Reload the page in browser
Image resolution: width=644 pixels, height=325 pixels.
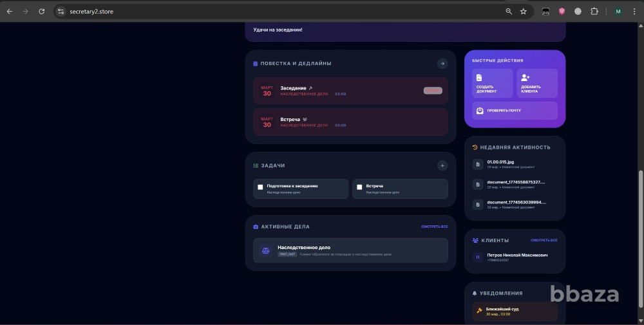point(42,12)
